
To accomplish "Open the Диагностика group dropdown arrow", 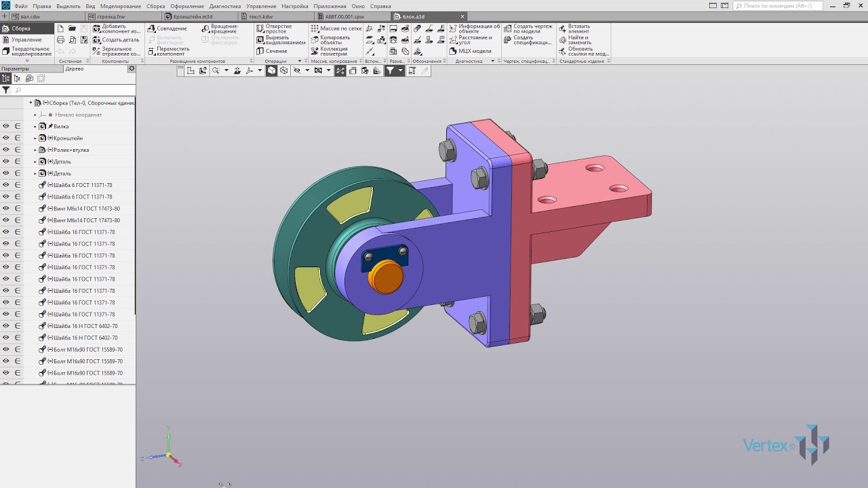I will point(493,61).
